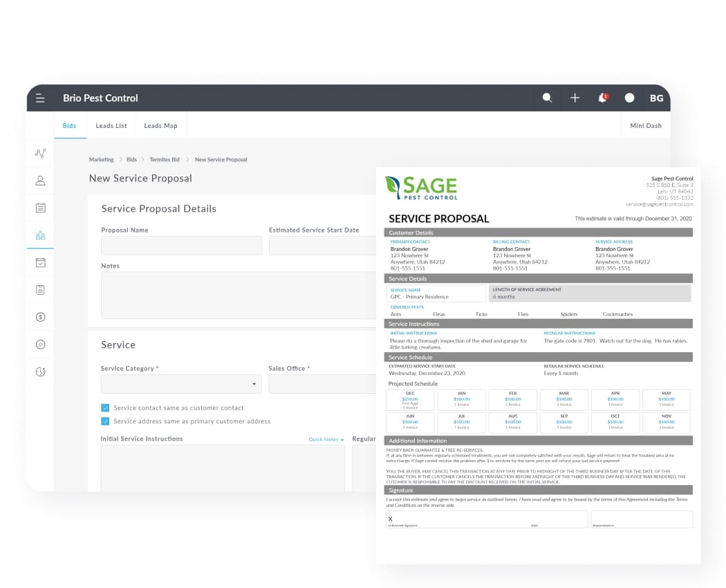Click the Service Instructions section header
Viewport: 726px width, 588px height.
coord(538,324)
